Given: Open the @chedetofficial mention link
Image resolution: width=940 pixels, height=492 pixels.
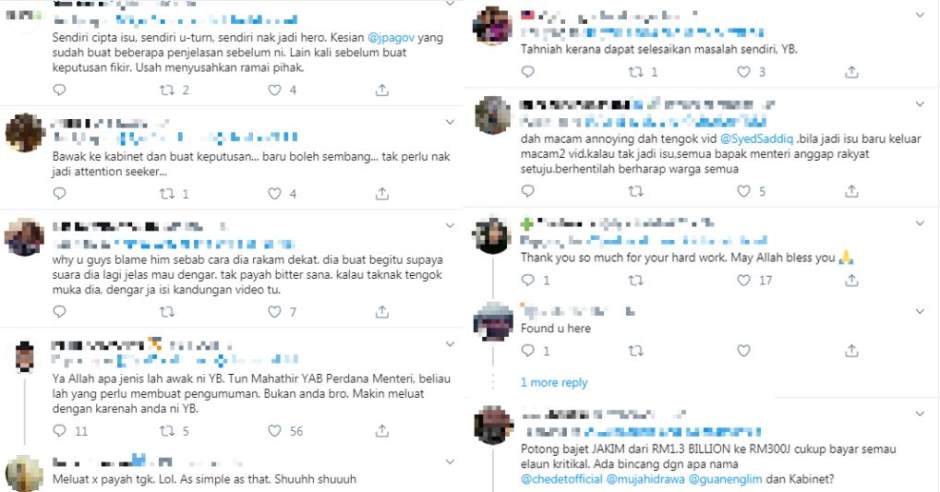Looking at the screenshot, I should click(561, 479).
